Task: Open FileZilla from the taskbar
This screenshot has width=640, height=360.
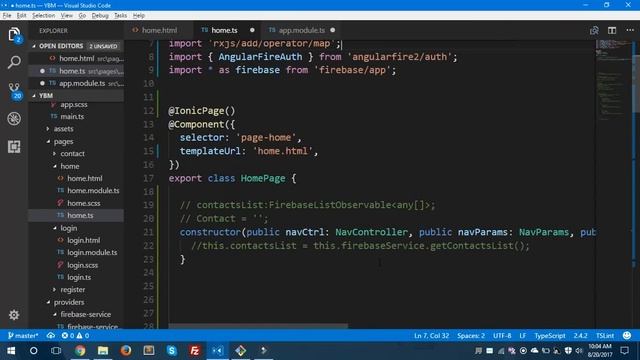Action: tap(195, 350)
